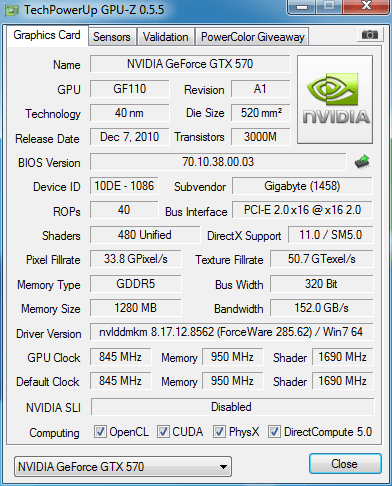Click the Texture Fillrate field 50.7 GTexel/s
Screen dimensions: 392x486
(x=322, y=259)
